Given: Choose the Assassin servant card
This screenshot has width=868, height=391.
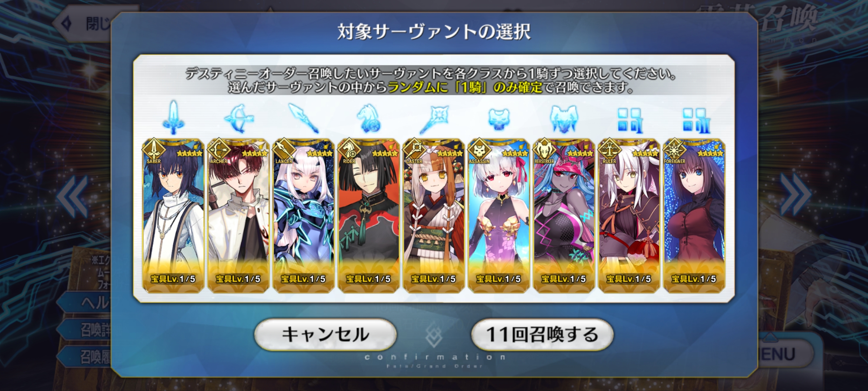Looking at the screenshot, I should tap(499, 215).
